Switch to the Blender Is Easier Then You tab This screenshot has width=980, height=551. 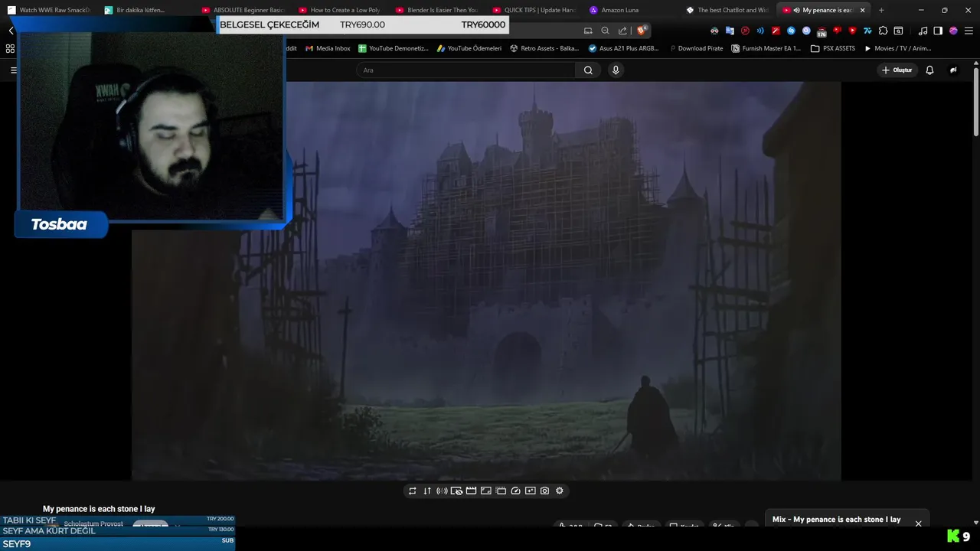coord(438,10)
